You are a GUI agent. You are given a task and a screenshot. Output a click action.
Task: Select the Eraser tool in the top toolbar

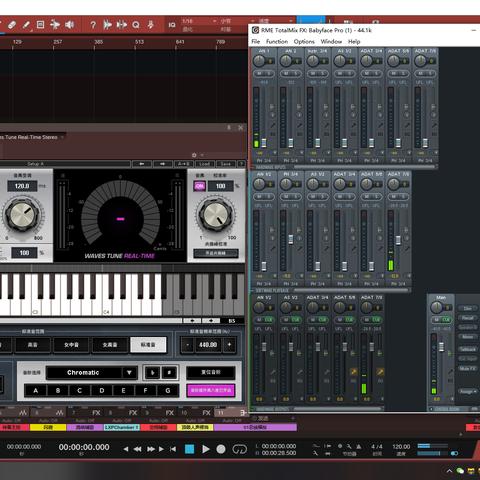tap(11, 24)
